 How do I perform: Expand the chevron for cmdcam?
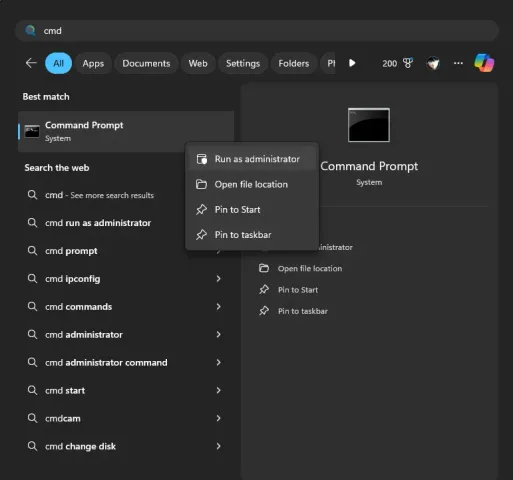tap(218, 418)
